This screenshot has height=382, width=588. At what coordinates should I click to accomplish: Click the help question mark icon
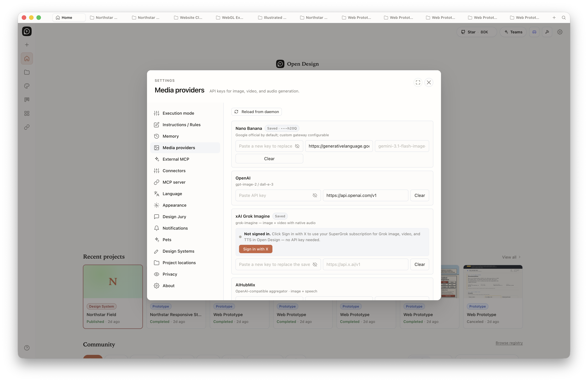coord(27,348)
